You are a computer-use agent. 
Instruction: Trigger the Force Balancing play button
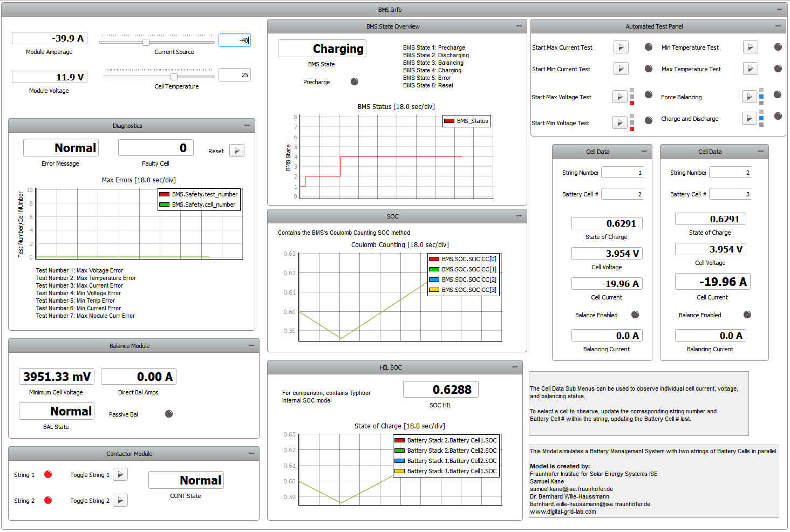(749, 97)
